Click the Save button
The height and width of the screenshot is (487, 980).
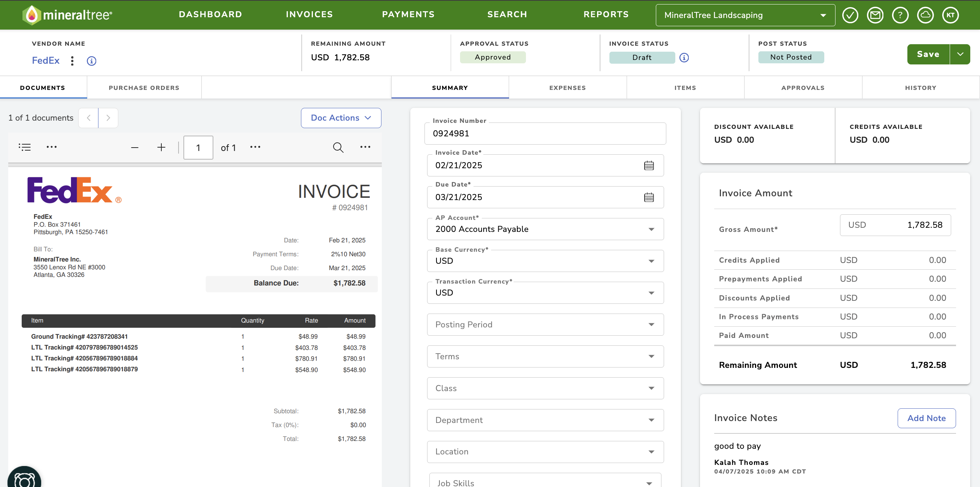click(928, 54)
